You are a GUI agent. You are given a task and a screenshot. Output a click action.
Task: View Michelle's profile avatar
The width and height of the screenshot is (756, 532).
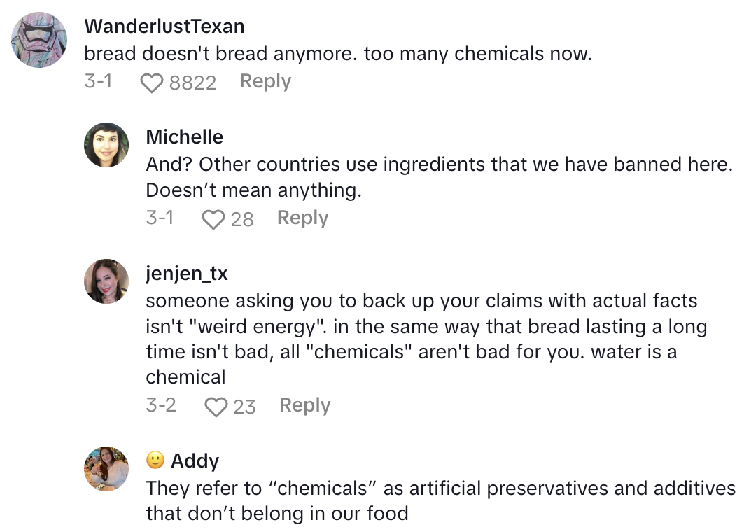(106, 145)
